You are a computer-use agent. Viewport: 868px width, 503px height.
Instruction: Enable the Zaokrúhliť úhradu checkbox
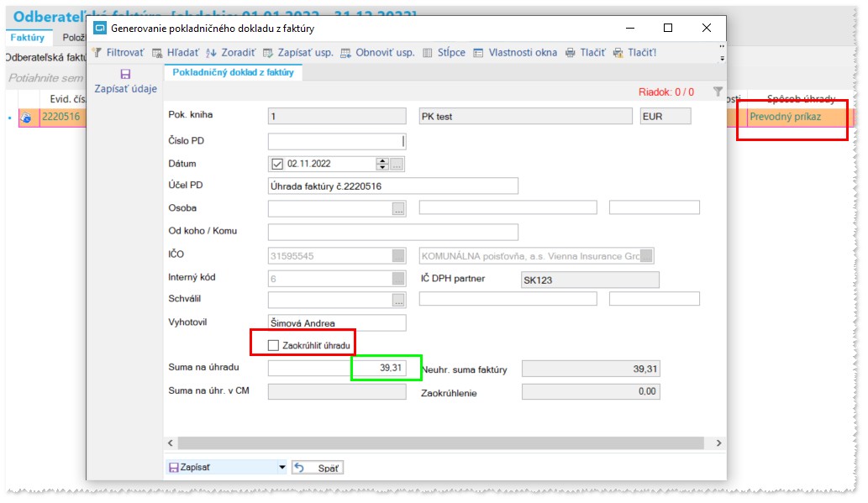point(273,345)
